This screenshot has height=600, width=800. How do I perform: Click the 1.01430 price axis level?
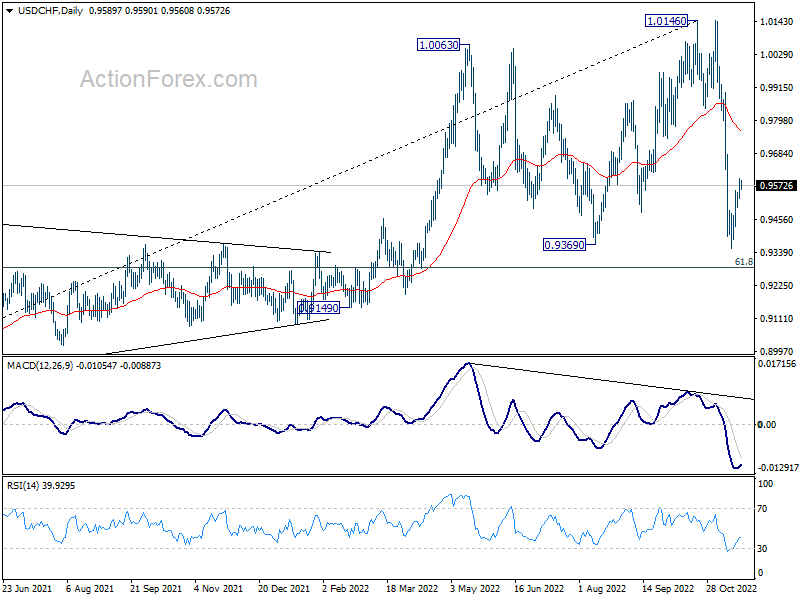point(777,21)
